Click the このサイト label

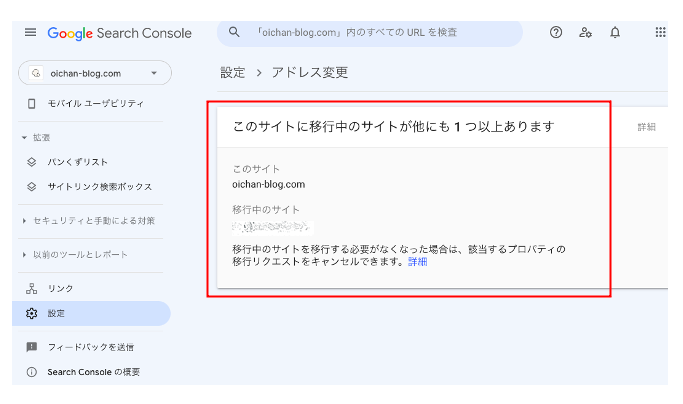tap(256, 169)
